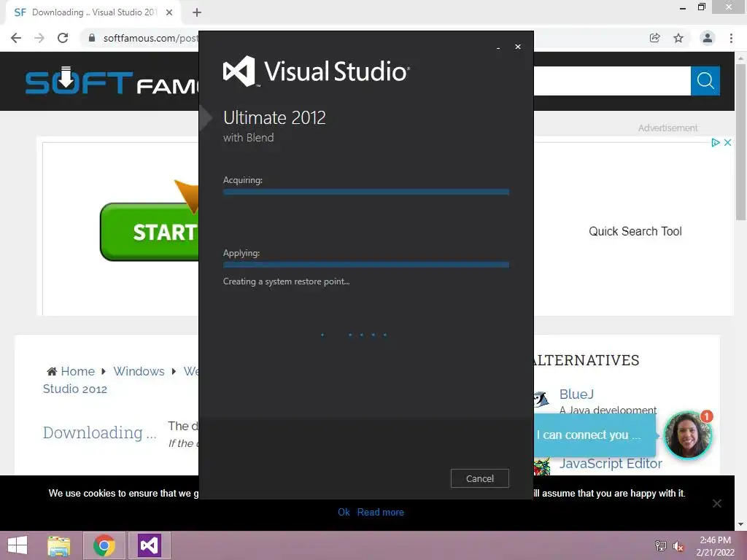Click the 'I can connect you' chat message
Screen dimensions: 747x560
click(594, 435)
